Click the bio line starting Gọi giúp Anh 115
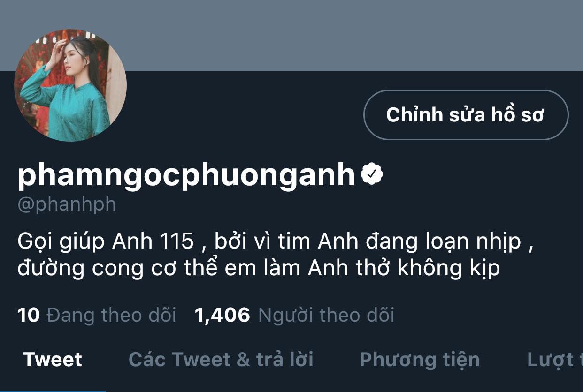Viewport: 583px width, 392px height. tap(275, 241)
